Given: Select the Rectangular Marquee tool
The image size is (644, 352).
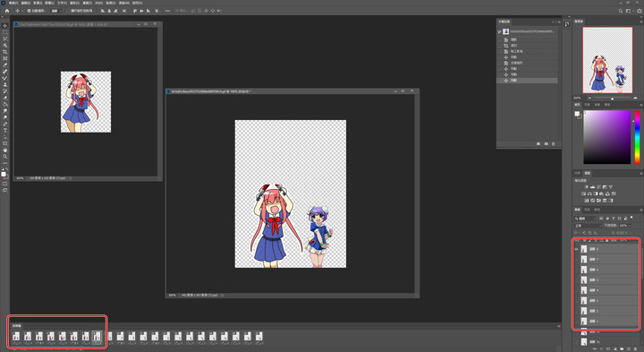Looking at the screenshot, I should coord(5,32).
